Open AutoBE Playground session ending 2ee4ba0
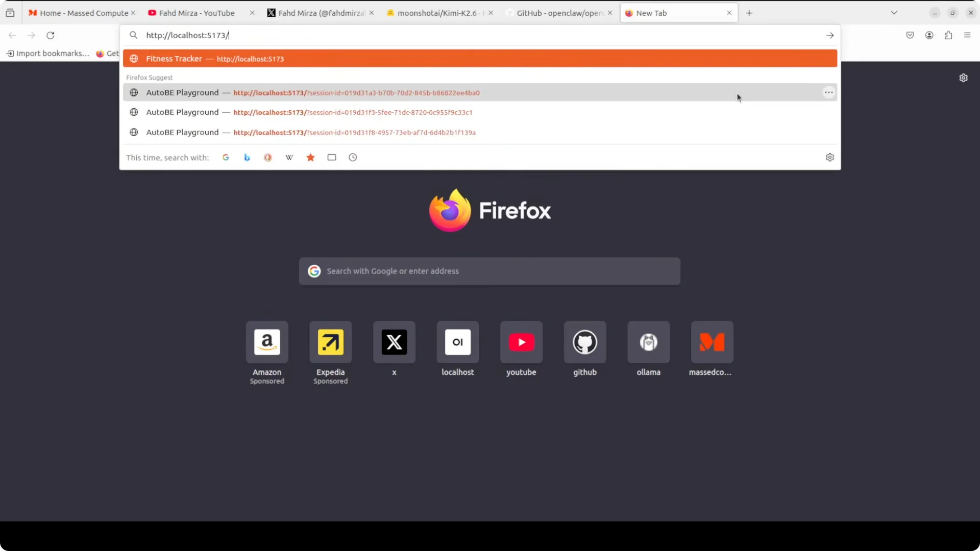Viewport: 980px width, 551px height. click(x=480, y=92)
